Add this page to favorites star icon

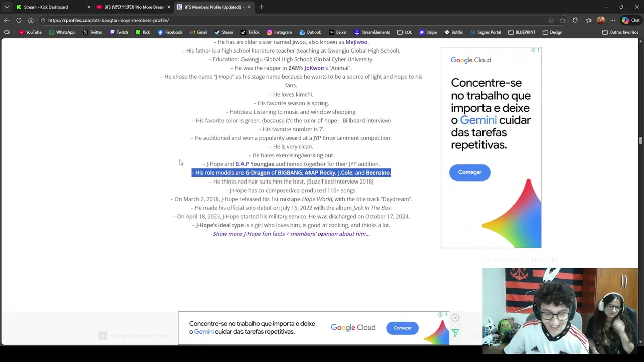coord(562,20)
